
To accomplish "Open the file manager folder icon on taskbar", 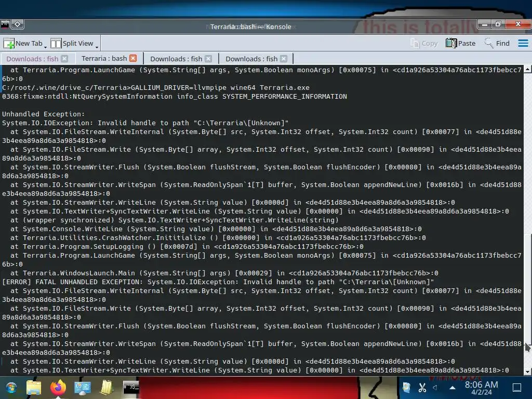I will tap(34, 388).
